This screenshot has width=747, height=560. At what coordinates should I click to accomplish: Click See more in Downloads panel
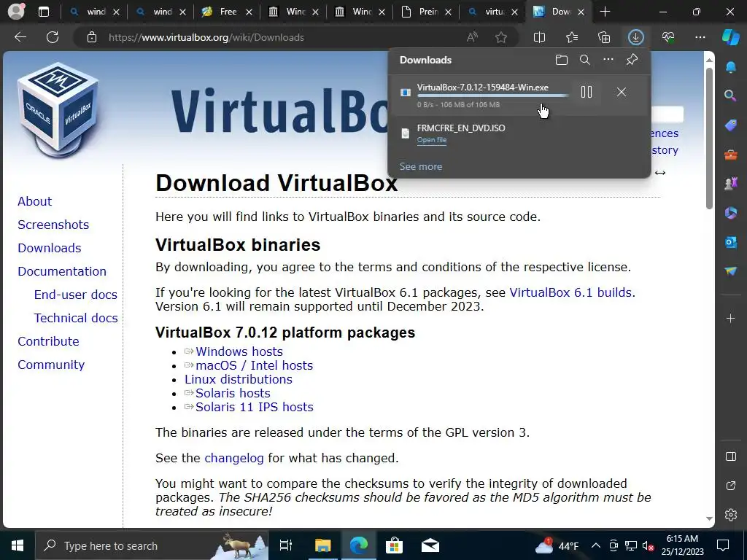(421, 167)
